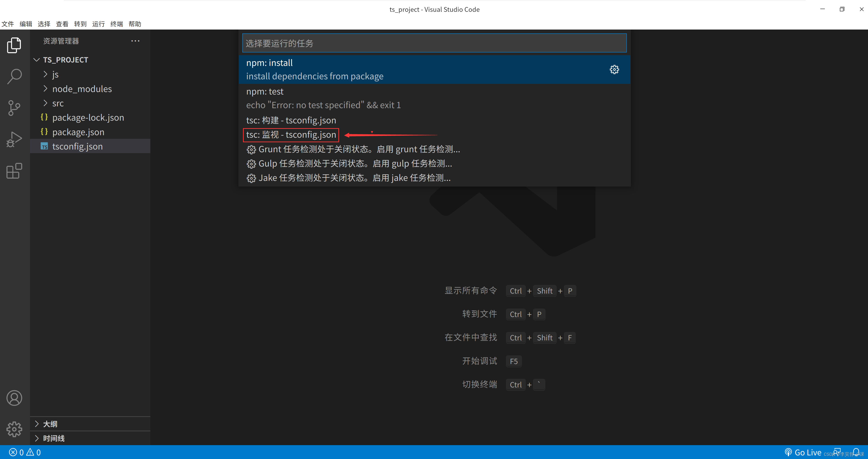Select the npm: install task
This screenshot has height=459, width=868.
(434, 70)
